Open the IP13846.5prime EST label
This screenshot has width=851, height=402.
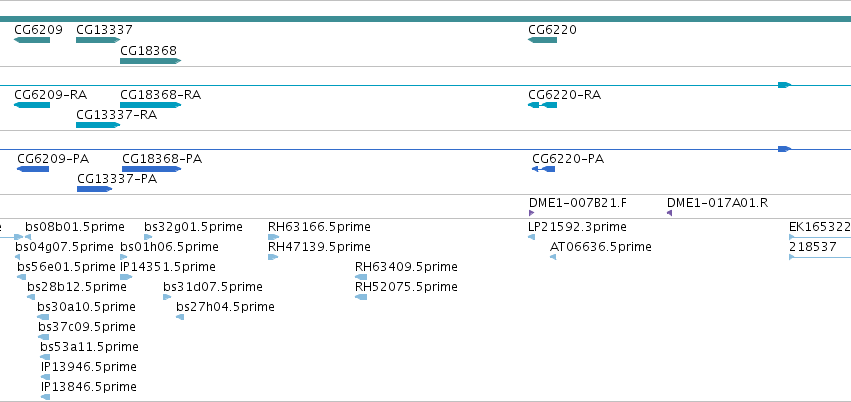pos(89,386)
